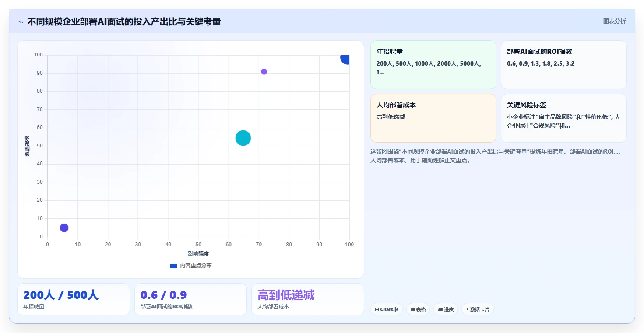Image resolution: width=644 pixels, height=333 pixels.
Task: Open the 年招聘量 green card
Action: coord(433,65)
